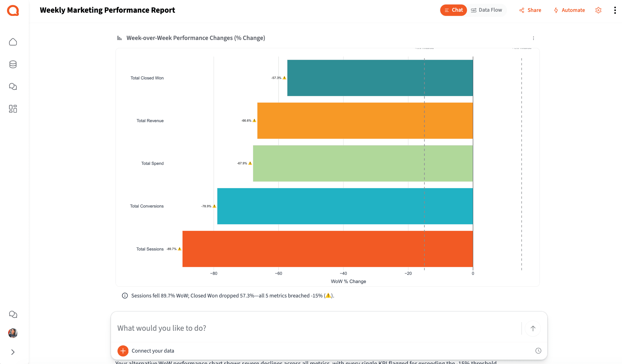This screenshot has width=622, height=364.
Task: Click the chat bubbles icon near bottom sidebar
Action: click(x=13, y=314)
